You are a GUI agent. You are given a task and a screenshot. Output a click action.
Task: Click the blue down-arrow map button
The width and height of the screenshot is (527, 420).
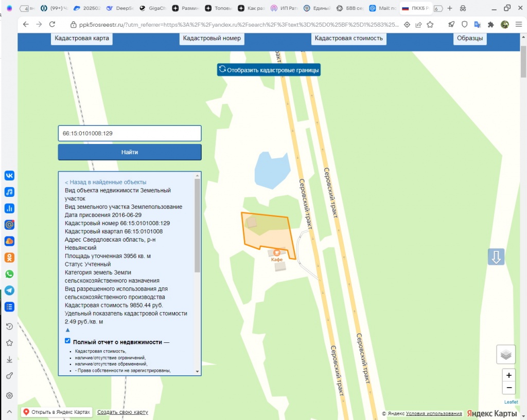pyautogui.click(x=496, y=257)
